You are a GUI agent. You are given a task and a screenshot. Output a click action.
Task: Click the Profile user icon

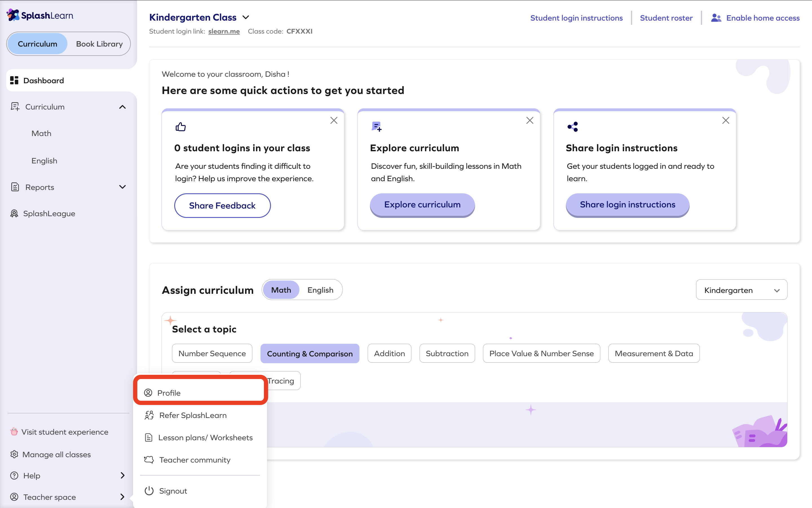point(148,393)
